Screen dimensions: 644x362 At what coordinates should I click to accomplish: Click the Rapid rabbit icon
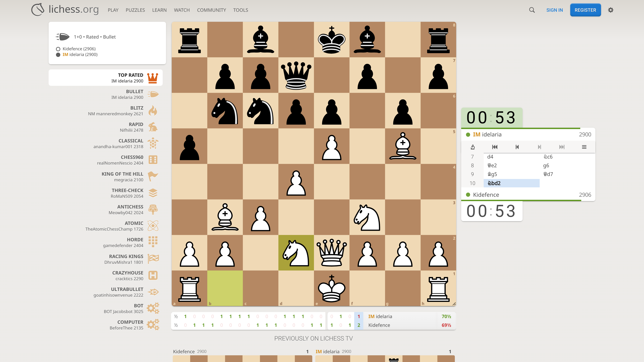tap(153, 127)
